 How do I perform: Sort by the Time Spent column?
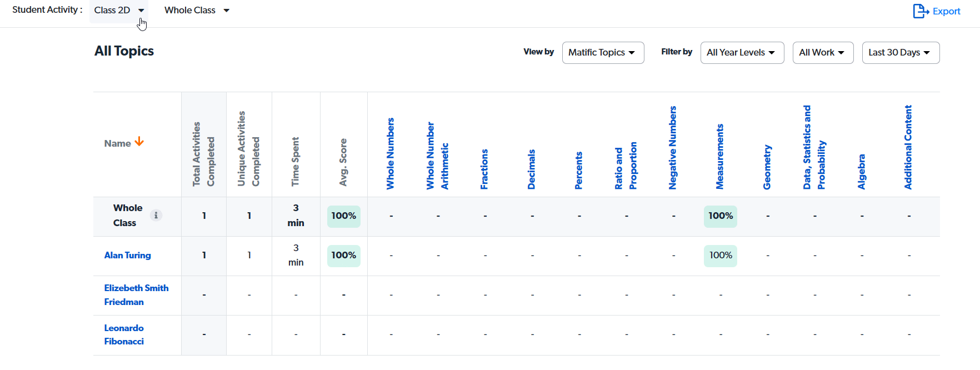296,162
